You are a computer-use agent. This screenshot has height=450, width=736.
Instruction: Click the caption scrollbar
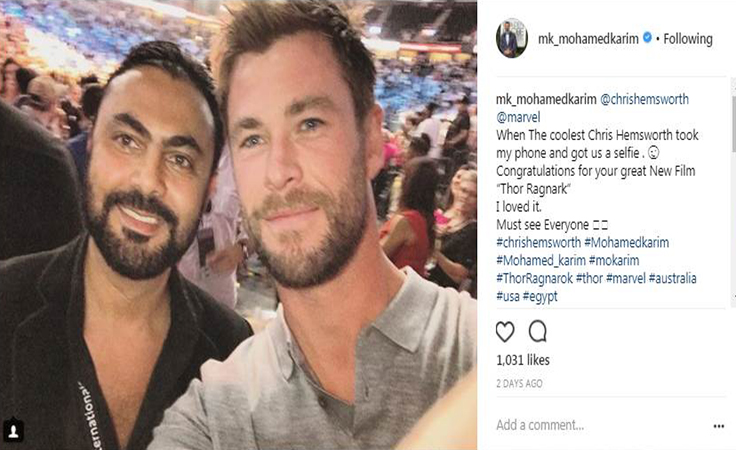(733, 124)
